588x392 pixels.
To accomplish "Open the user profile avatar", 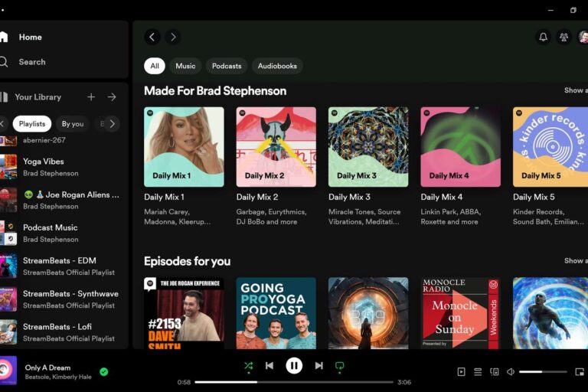I will 583,38.
